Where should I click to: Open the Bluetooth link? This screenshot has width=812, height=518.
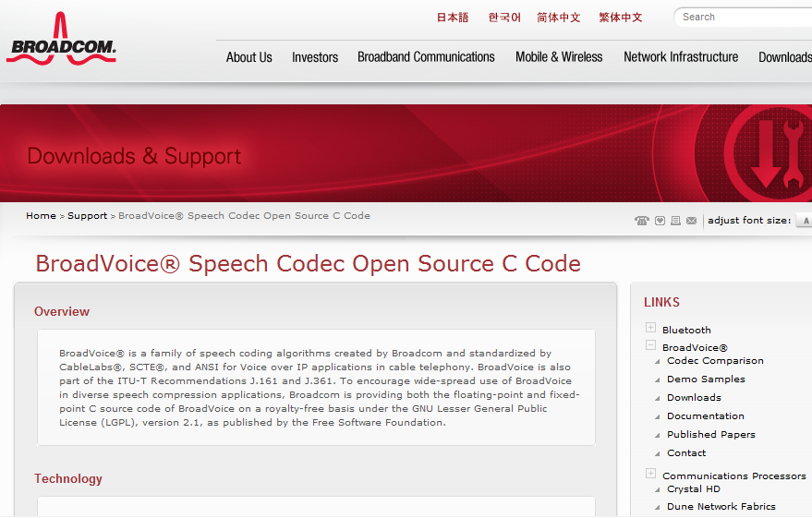click(686, 331)
